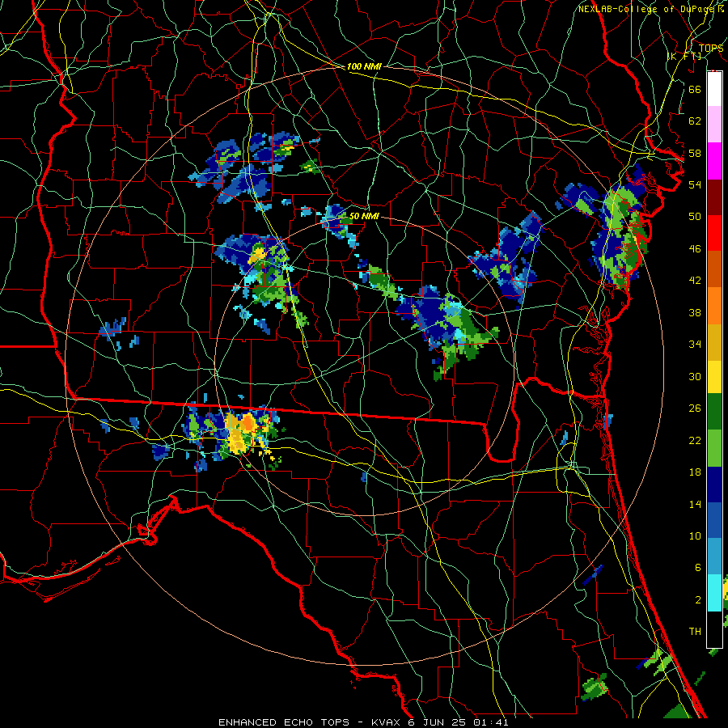This screenshot has height=728, width=728.
Task: Click the legend value '38'
Action: (695, 312)
